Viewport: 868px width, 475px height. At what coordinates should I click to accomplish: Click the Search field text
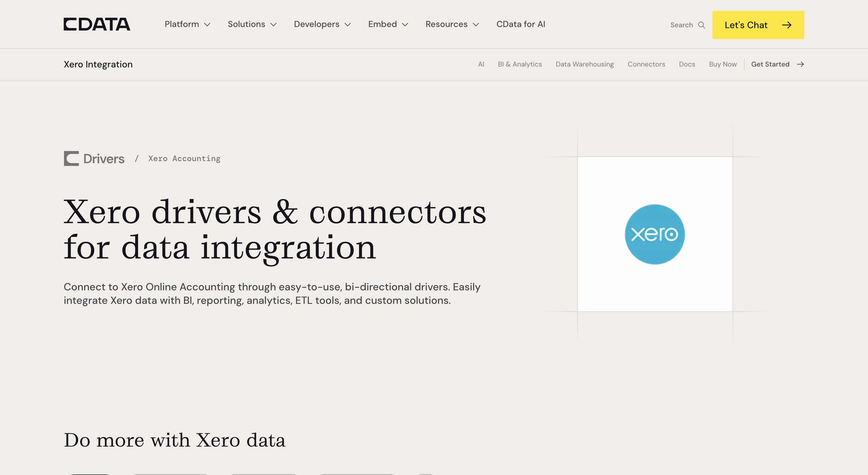pyautogui.click(x=681, y=25)
